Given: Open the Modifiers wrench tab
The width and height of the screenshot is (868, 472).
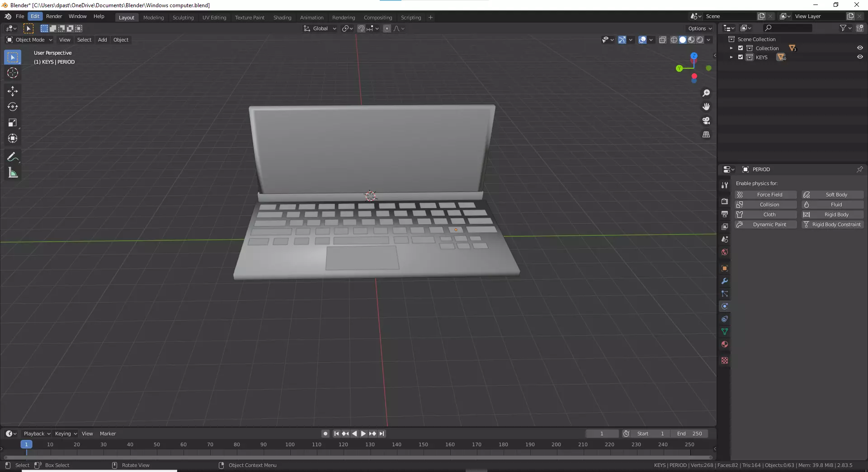Looking at the screenshot, I should click(x=725, y=281).
